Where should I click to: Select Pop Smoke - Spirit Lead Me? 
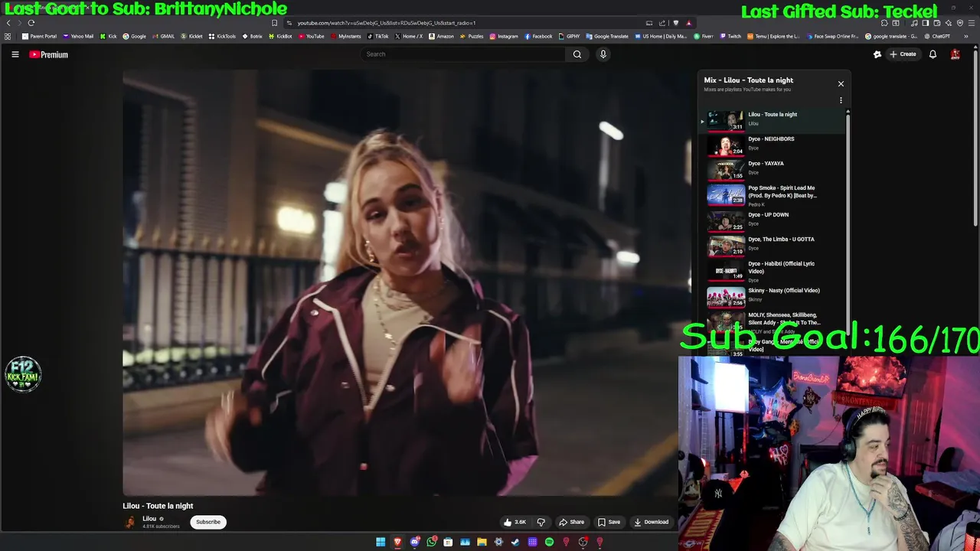[773, 195]
